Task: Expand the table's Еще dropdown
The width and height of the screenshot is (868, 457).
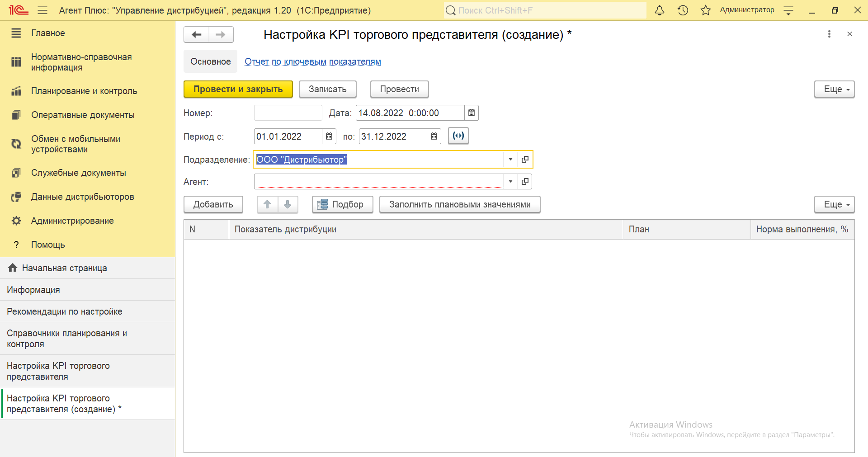Action: coord(835,204)
